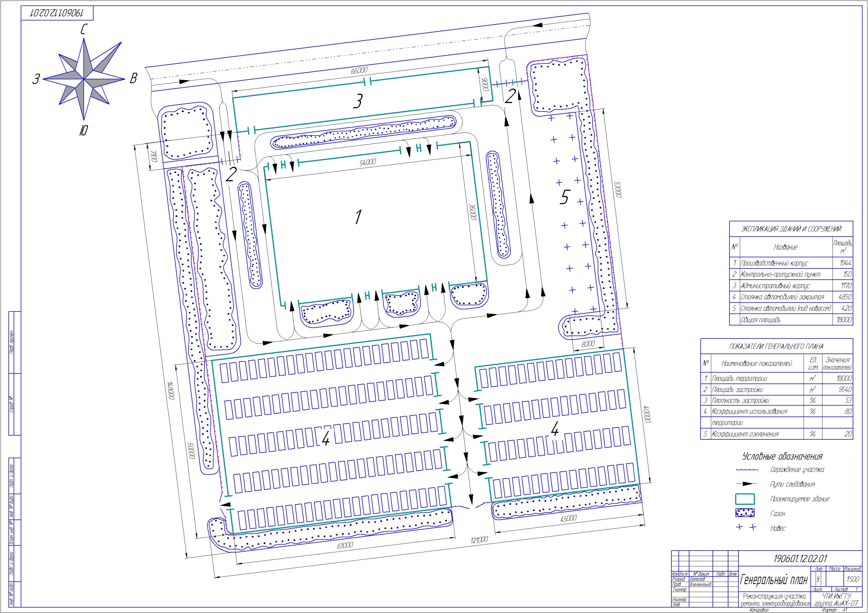Select the row "Площадь застройки"
This screenshot has width=868, height=613.
click(777, 390)
